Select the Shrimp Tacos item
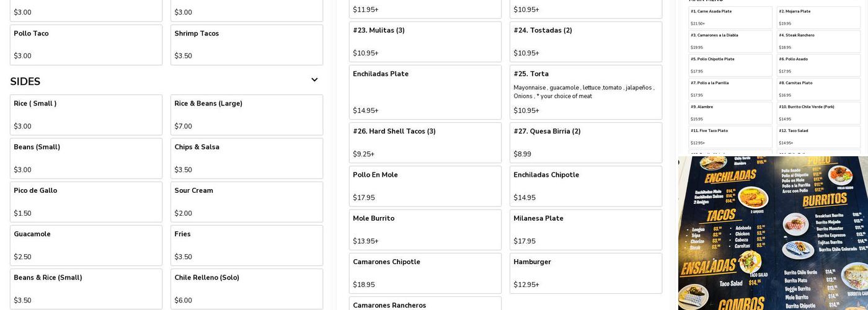868x310 pixels. coord(247,45)
